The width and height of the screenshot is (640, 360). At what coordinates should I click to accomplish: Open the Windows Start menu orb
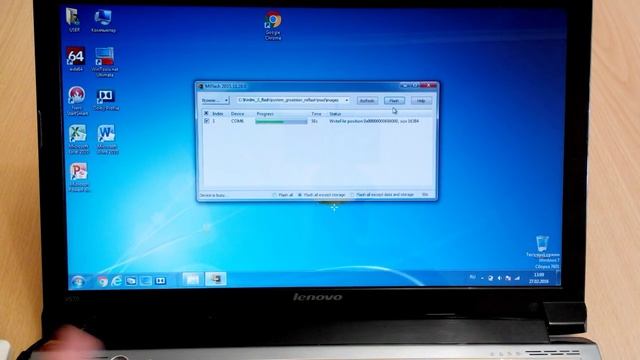78,281
